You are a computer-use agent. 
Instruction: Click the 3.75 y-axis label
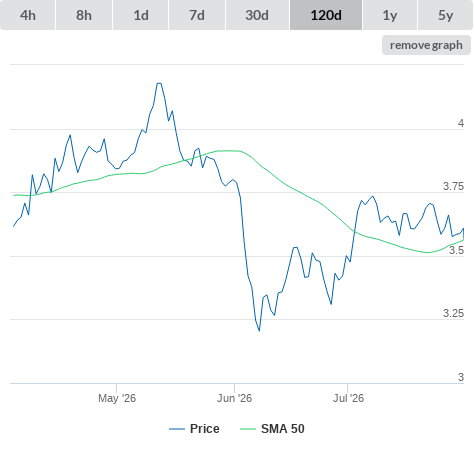click(x=453, y=186)
